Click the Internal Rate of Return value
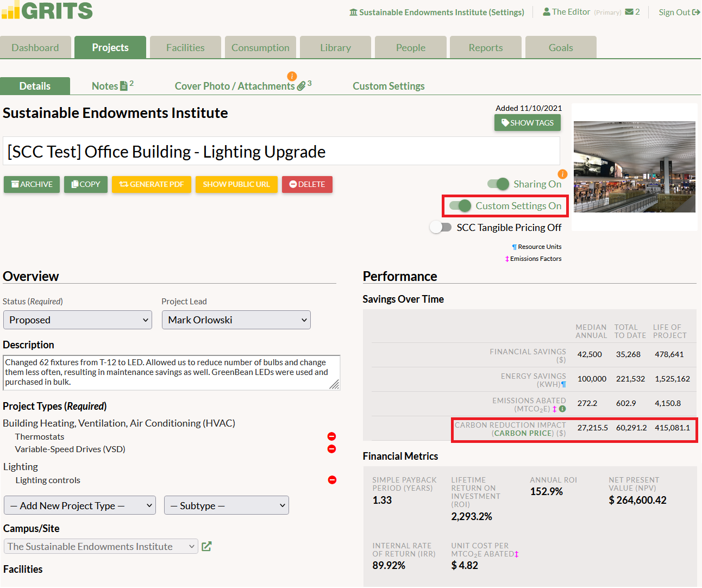The width and height of the screenshot is (702, 588). pos(389,565)
